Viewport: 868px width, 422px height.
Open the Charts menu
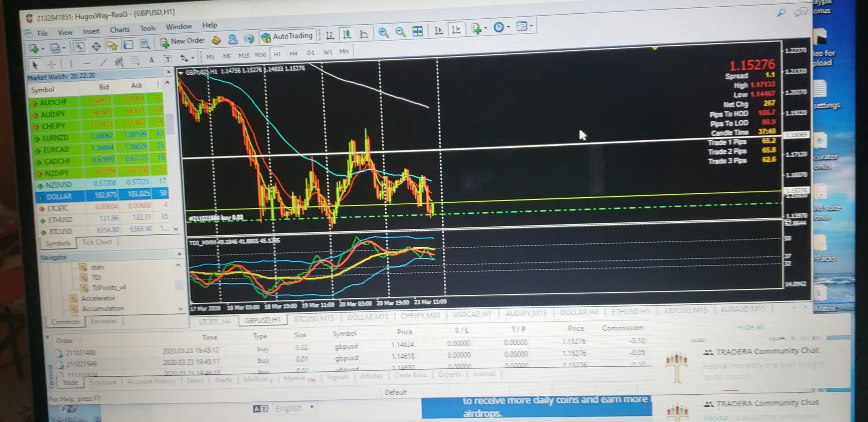click(119, 30)
